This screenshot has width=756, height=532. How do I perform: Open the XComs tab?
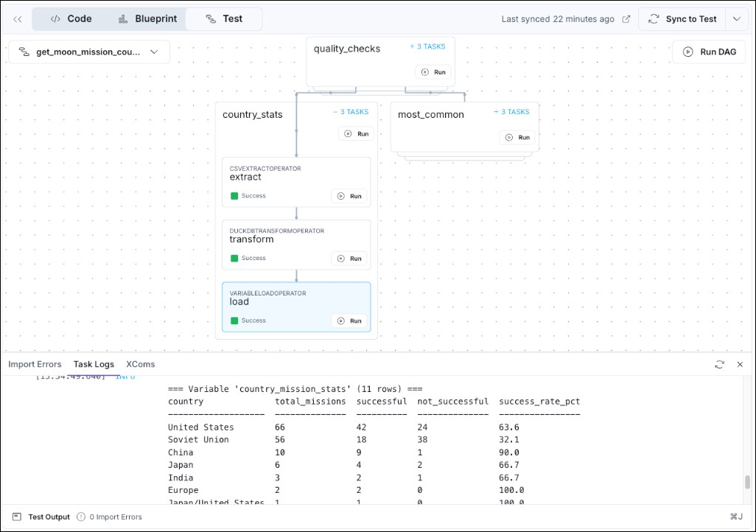[x=140, y=364]
